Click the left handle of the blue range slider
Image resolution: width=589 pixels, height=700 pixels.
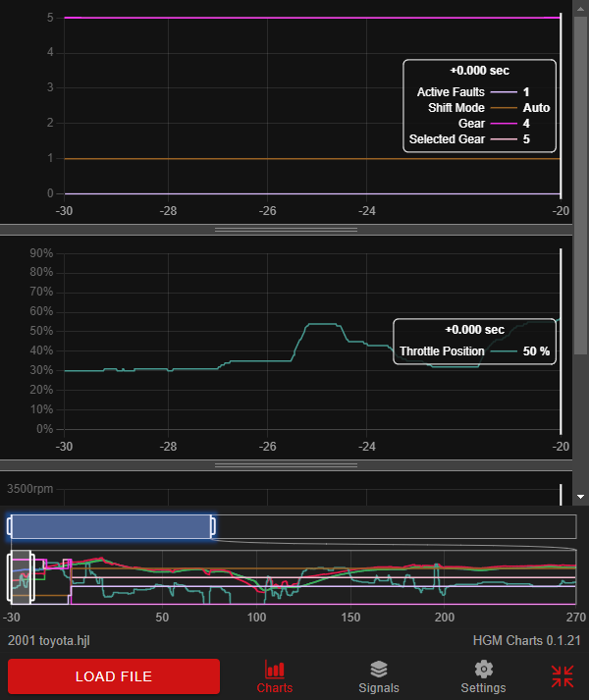tap(10, 526)
